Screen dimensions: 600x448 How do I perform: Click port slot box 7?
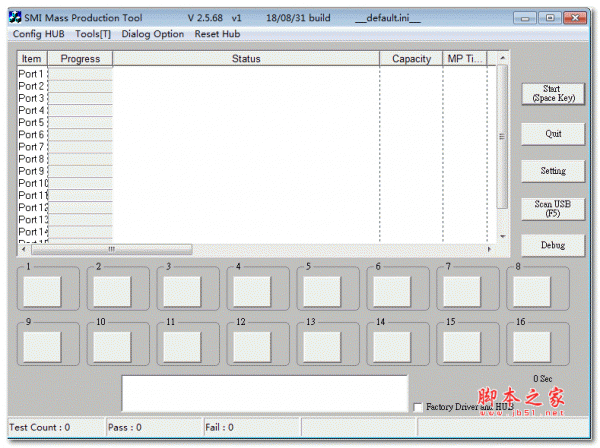(x=462, y=292)
